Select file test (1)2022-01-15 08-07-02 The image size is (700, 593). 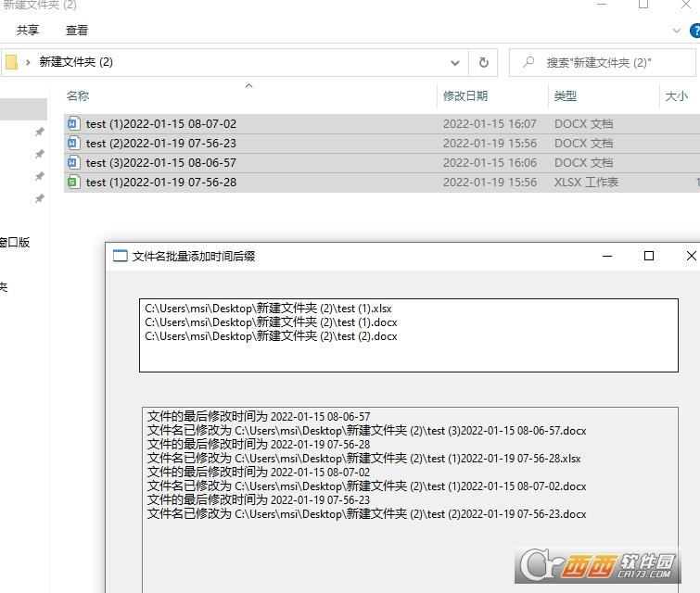pos(382,124)
